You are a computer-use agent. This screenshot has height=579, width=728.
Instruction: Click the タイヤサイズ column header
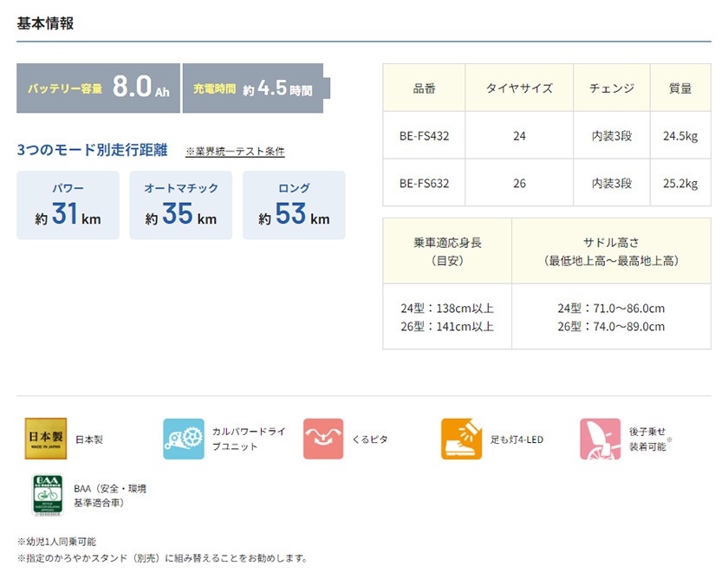point(519,88)
